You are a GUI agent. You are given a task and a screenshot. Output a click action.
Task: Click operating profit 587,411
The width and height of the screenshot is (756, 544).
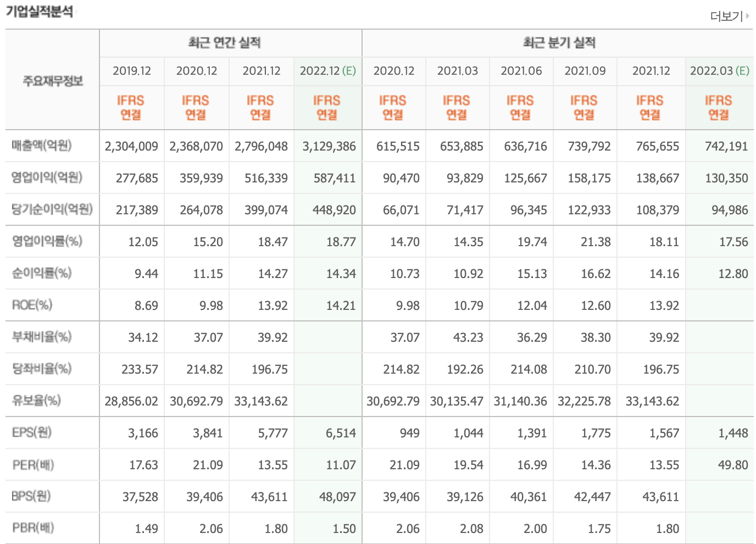tap(335, 179)
